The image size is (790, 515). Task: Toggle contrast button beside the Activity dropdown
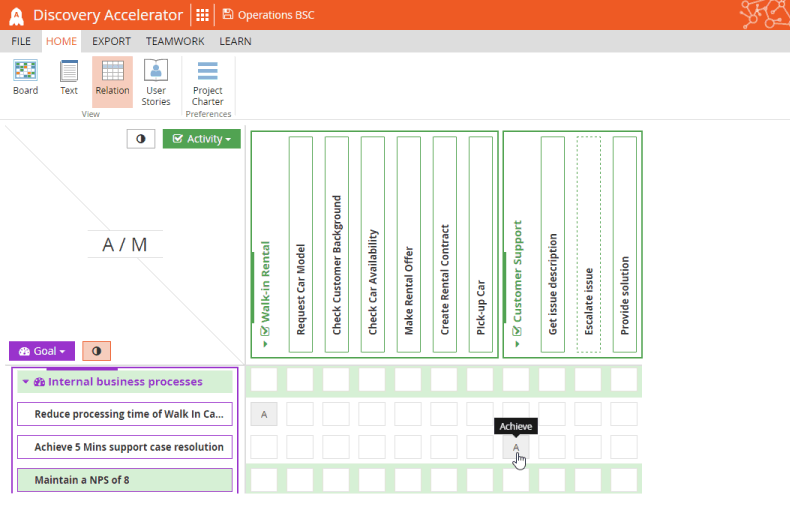[x=140, y=139]
